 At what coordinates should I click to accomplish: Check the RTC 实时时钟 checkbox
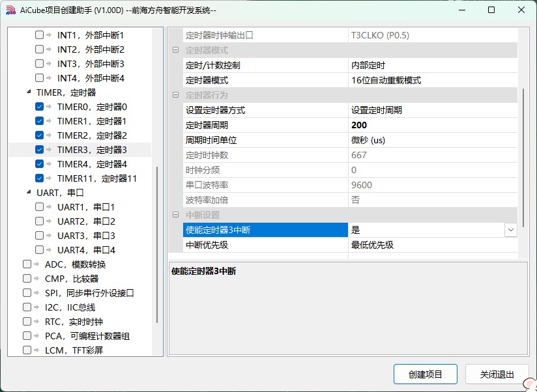click(x=27, y=322)
